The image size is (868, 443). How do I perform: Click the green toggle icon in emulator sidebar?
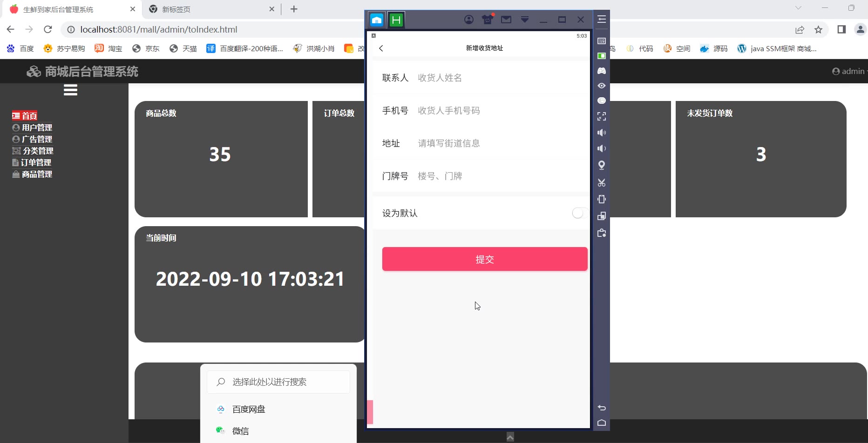coord(602,56)
